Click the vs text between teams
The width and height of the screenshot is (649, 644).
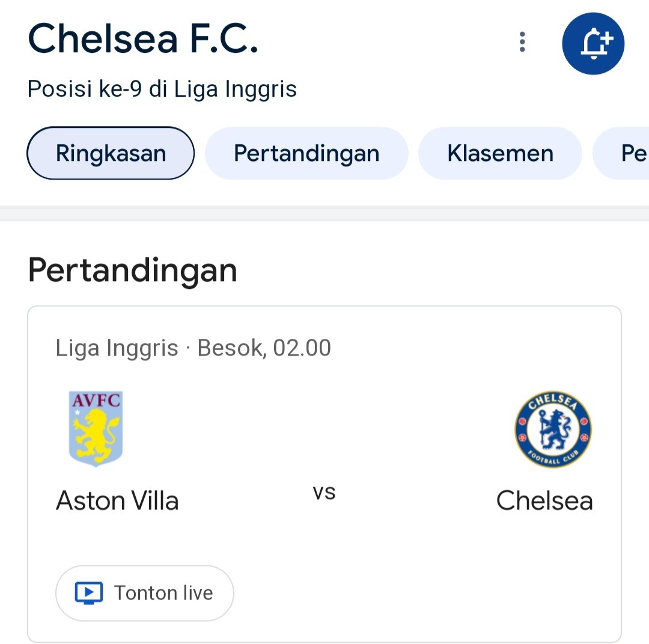(324, 493)
